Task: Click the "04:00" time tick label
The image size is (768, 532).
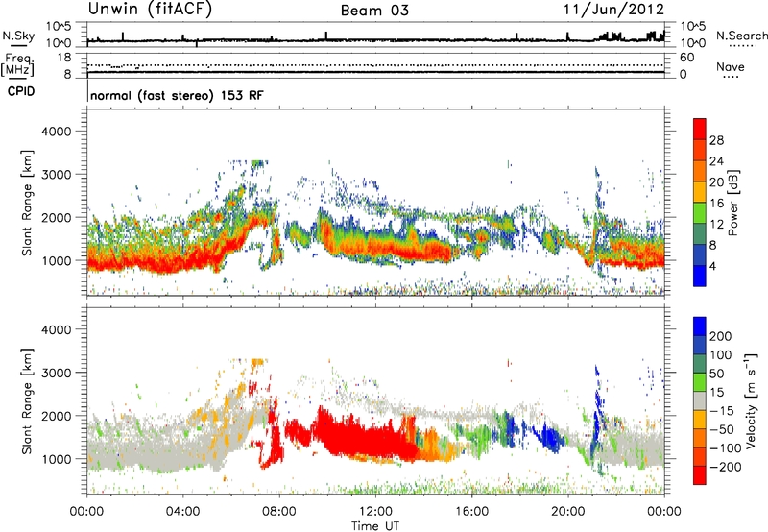Action: (182, 512)
